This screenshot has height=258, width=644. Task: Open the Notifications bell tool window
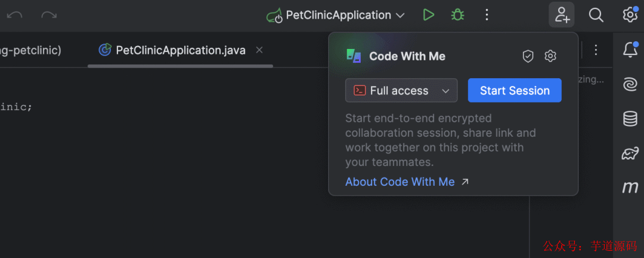click(630, 50)
